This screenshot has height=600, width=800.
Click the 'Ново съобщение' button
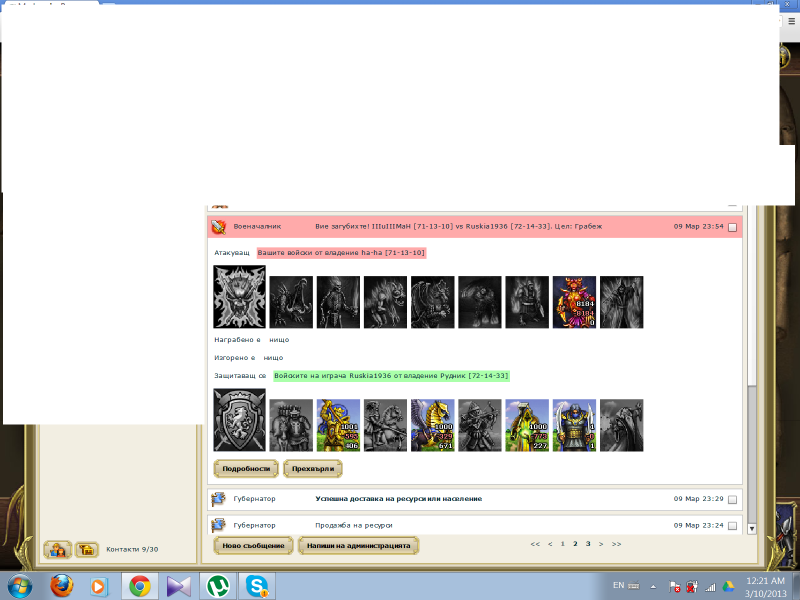pyautogui.click(x=253, y=545)
